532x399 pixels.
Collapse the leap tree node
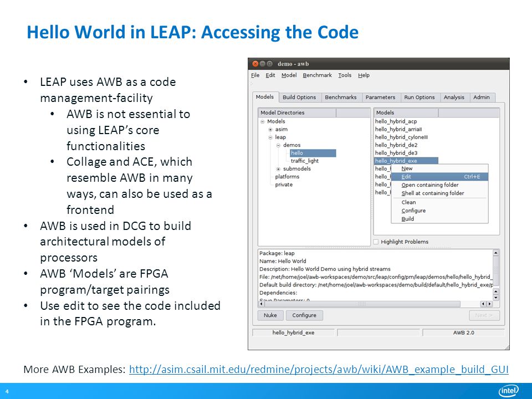[x=270, y=137]
